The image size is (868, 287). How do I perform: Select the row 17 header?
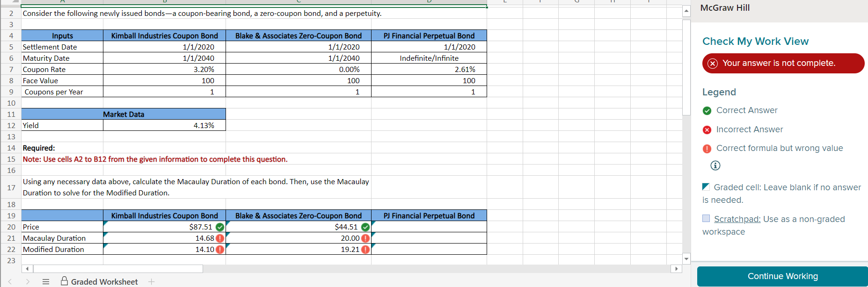coord(11,187)
